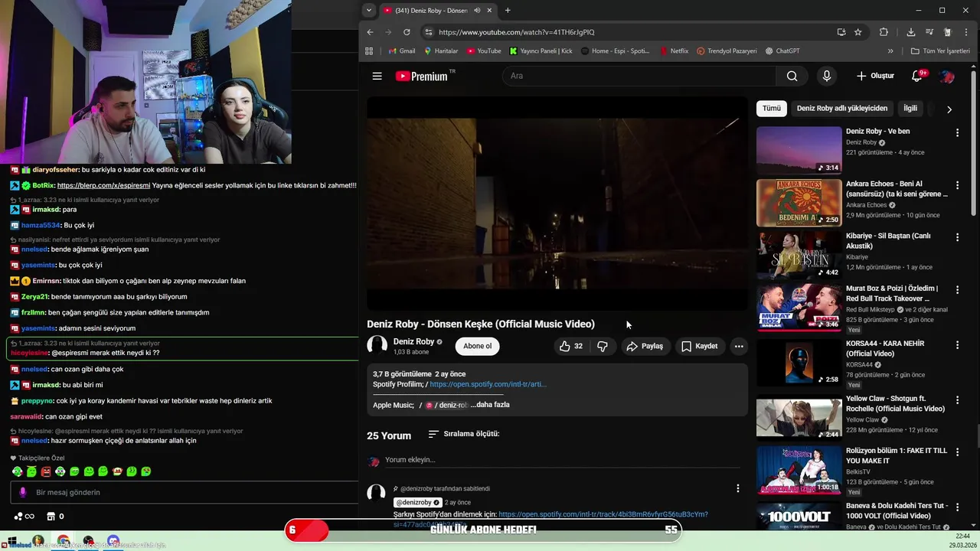
Task: Open Chrome downloads
Action: point(910,32)
